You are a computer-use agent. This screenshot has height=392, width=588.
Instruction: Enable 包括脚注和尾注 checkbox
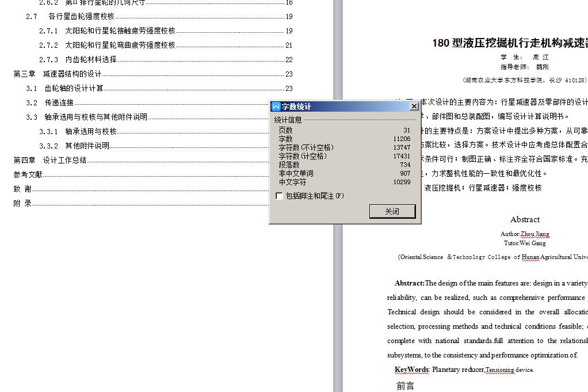tap(279, 196)
